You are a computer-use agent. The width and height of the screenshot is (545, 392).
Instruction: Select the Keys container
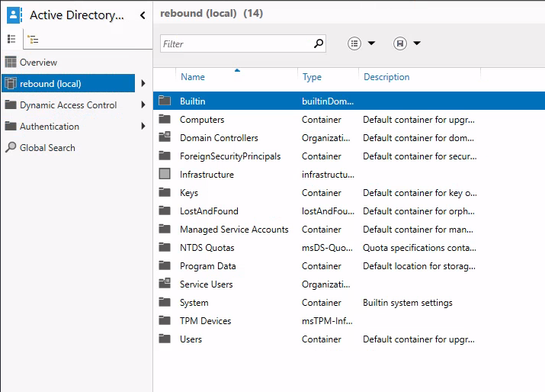(349, 192)
